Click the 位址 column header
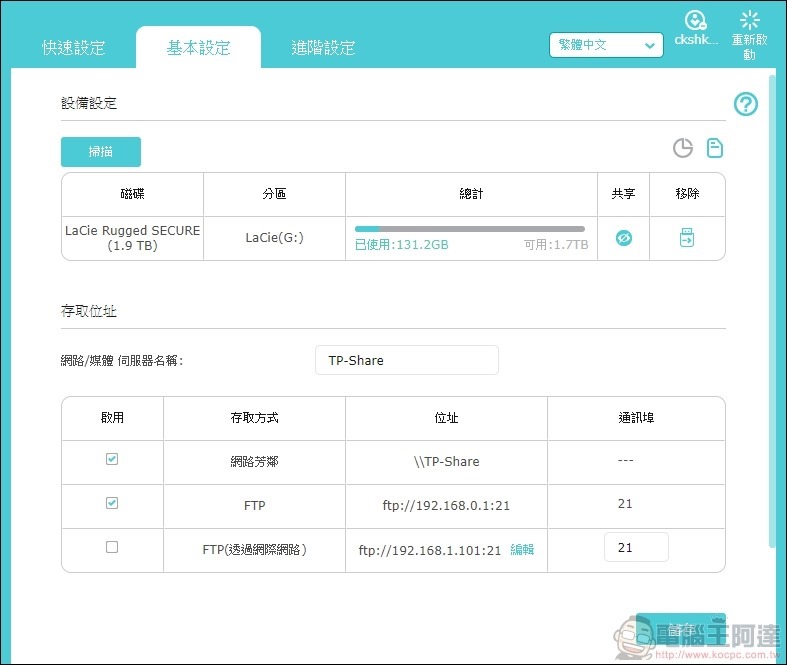 tap(446, 418)
